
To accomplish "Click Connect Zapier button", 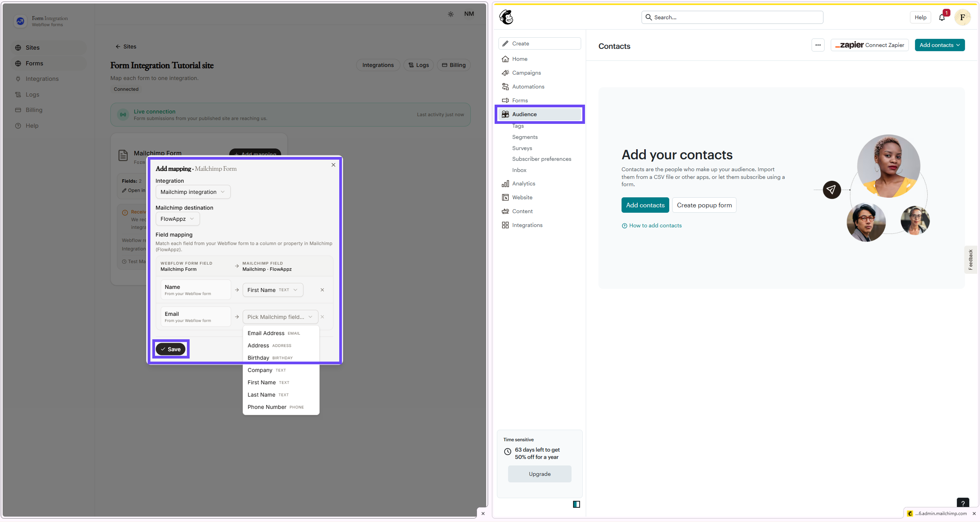I will (869, 45).
